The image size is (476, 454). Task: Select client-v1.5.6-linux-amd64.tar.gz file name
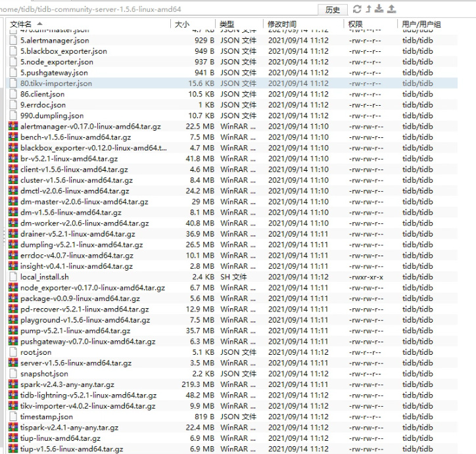tap(74, 170)
